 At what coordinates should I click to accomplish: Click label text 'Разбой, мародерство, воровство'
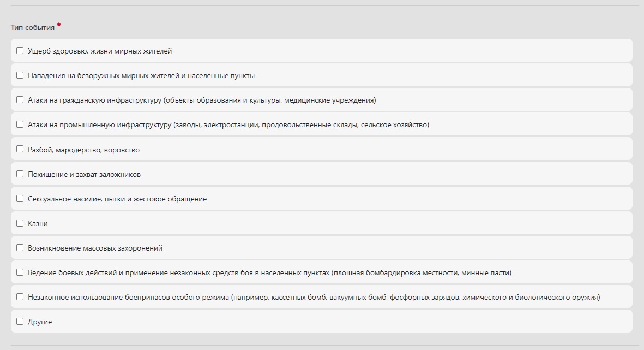(x=84, y=150)
